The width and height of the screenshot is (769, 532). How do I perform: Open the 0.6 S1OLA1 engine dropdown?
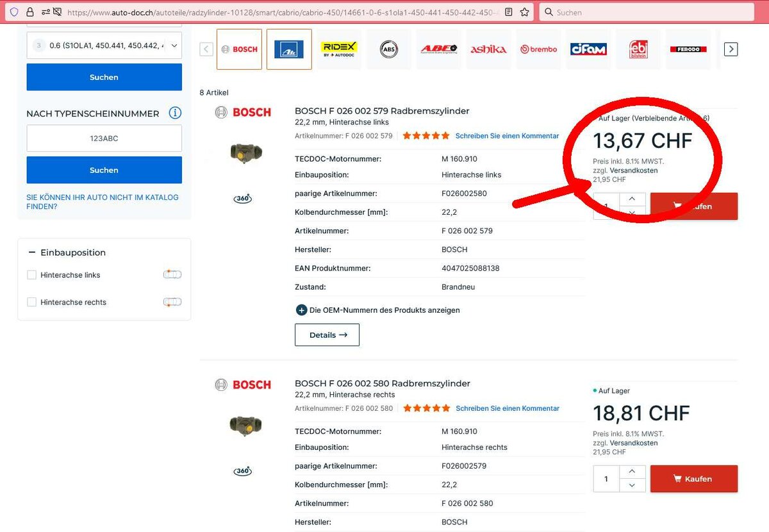point(104,46)
